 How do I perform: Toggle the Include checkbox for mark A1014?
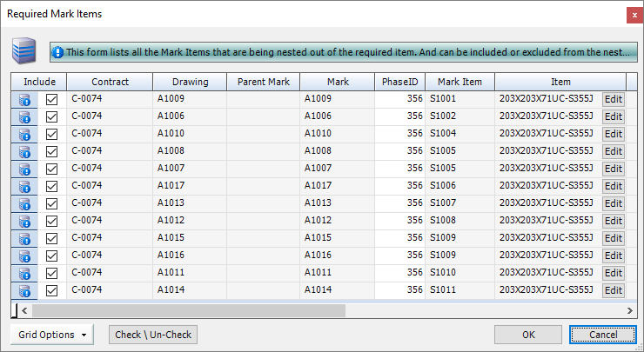pyautogui.click(x=51, y=290)
